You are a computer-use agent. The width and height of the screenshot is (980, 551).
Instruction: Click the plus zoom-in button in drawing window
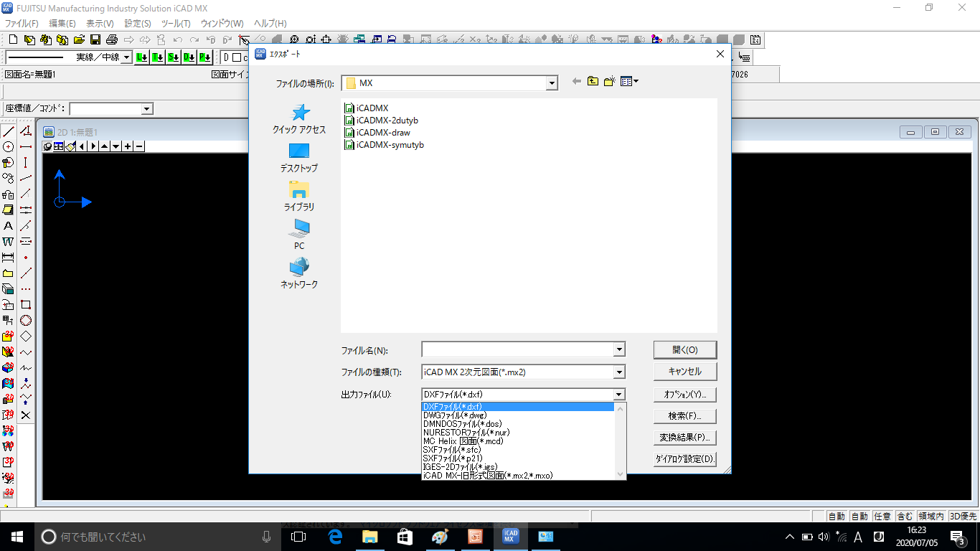(x=128, y=146)
